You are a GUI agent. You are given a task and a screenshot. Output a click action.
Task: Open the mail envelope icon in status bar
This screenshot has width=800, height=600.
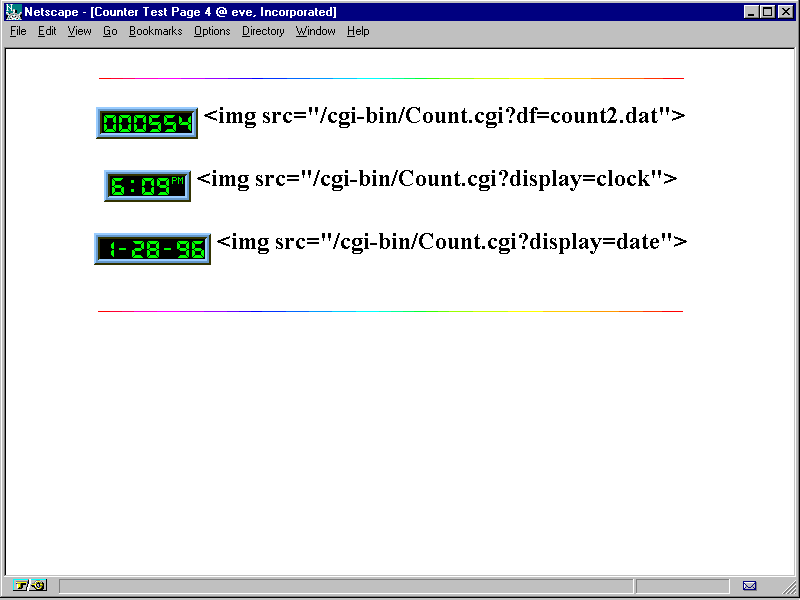pyautogui.click(x=749, y=585)
